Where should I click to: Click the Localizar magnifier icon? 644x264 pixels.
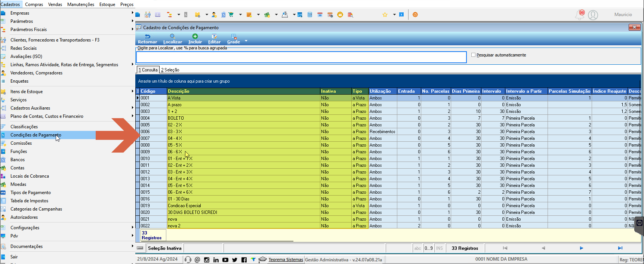click(x=172, y=36)
